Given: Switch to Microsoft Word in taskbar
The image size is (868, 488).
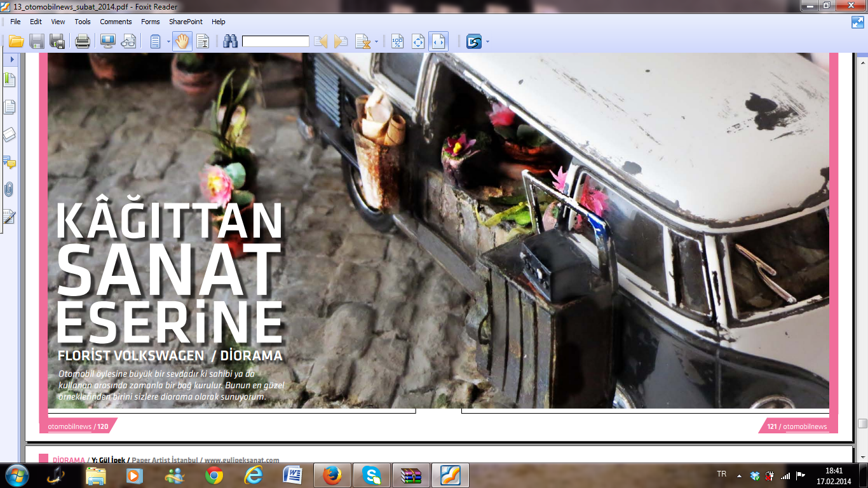Looking at the screenshot, I should tap(293, 475).
